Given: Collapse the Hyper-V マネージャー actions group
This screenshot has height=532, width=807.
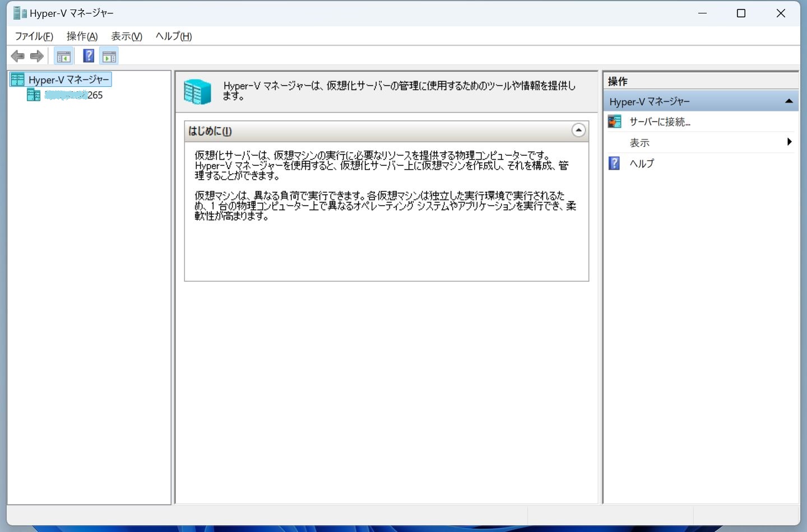Looking at the screenshot, I should (789, 101).
